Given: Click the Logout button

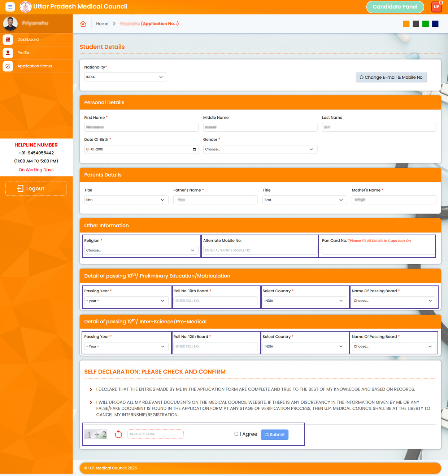Looking at the screenshot, I should pos(36,188).
